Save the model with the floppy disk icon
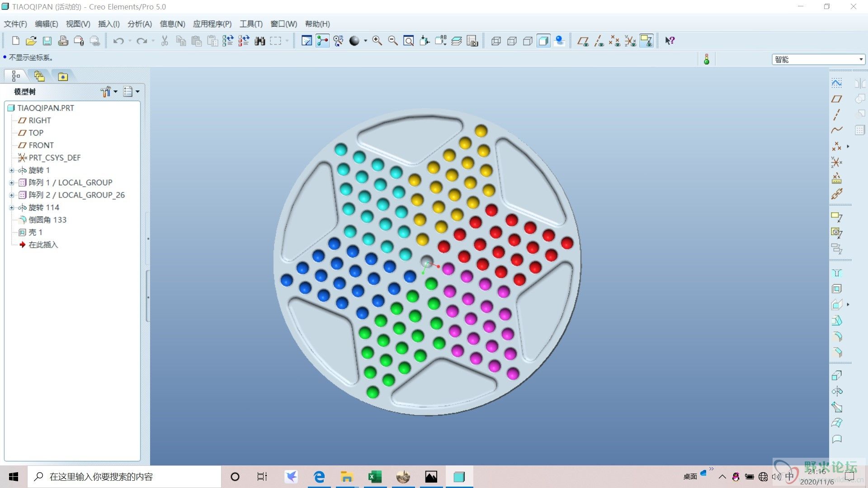Screen dimensions: 868x488 (x=47, y=41)
